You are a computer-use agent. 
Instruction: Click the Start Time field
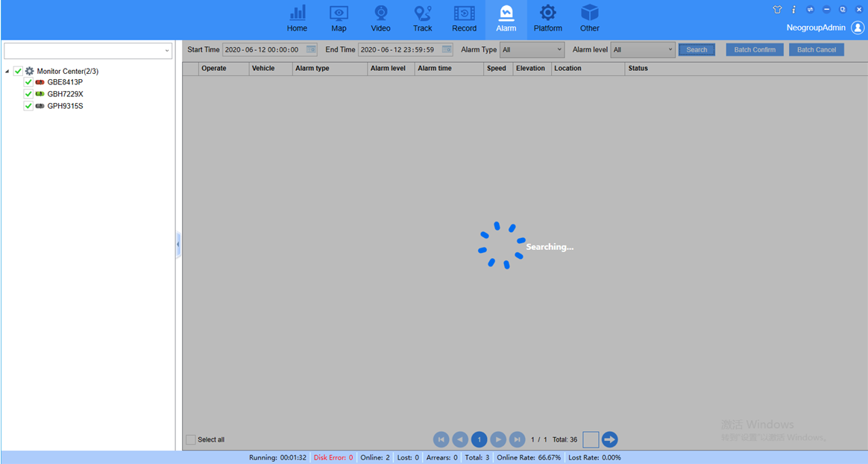pyautogui.click(x=270, y=50)
